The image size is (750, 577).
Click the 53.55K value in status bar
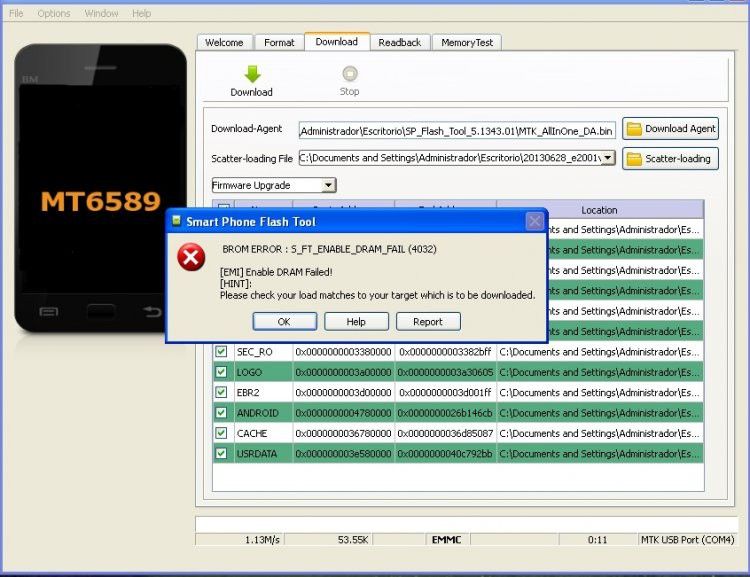coord(353,540)
